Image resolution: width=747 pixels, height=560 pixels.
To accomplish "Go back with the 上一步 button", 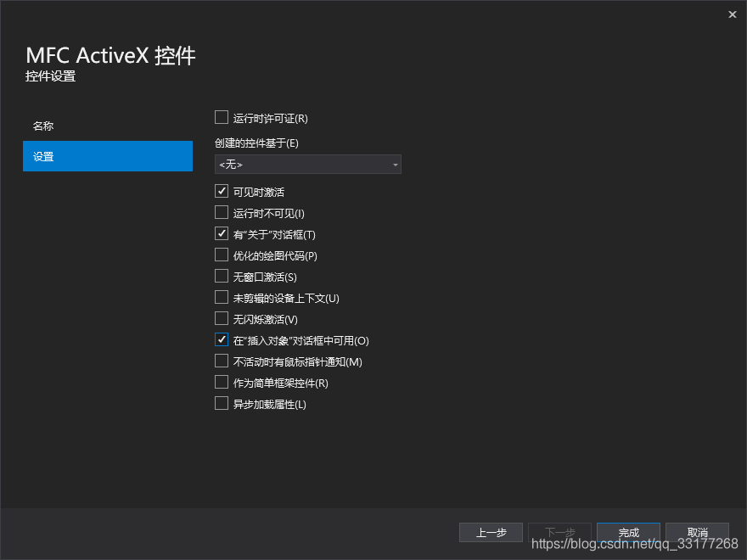I will pyautogui.click(x=491, y=532).
